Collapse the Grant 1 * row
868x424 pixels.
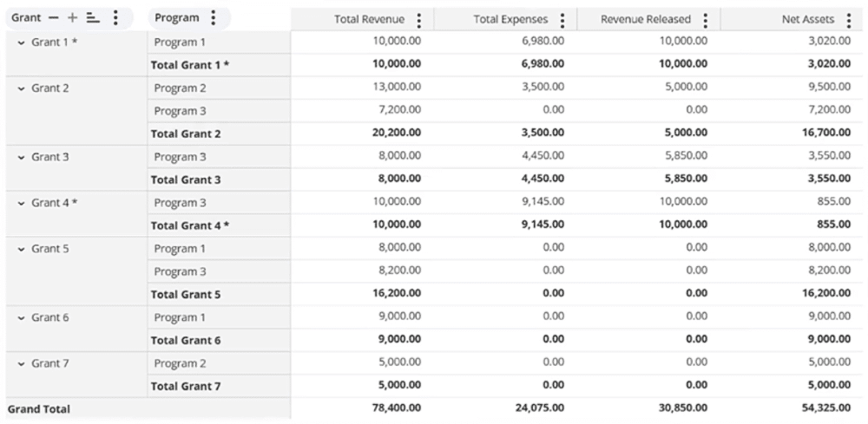[x=22, y=42]
